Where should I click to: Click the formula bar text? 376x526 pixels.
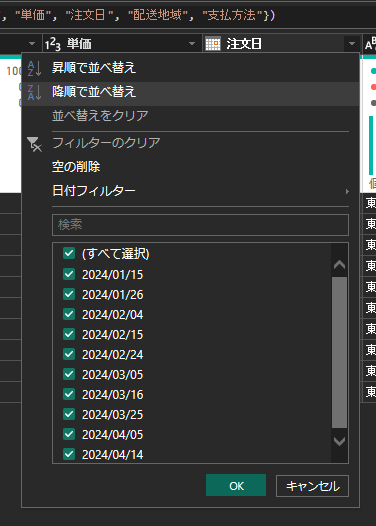click(138, 15)
